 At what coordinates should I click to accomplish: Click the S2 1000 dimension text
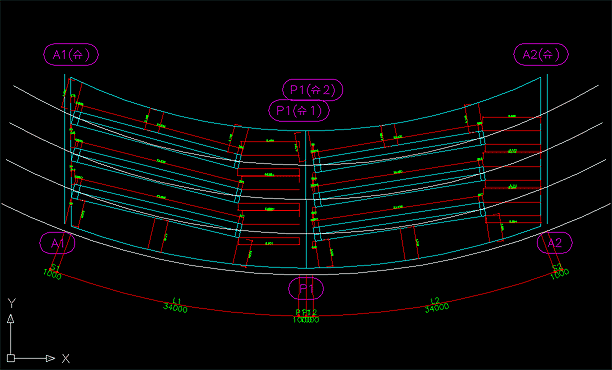(x=560, y=272)
